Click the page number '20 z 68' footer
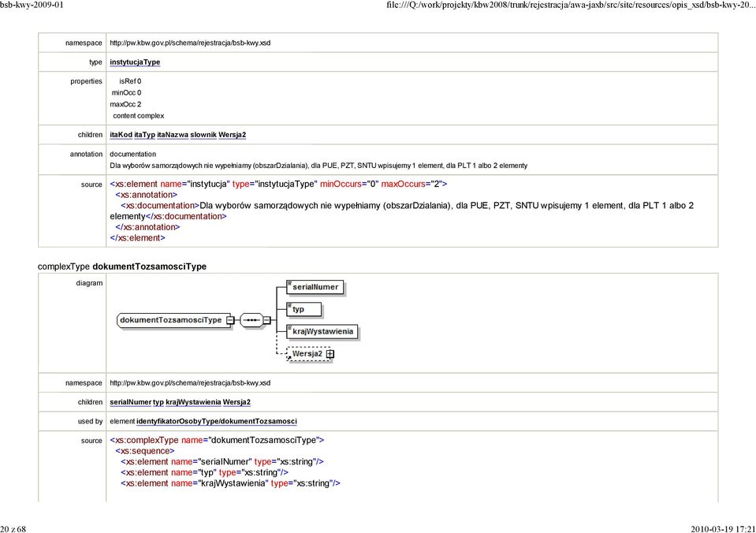Viewport: 756px width, 533px height. click(13, 529)
